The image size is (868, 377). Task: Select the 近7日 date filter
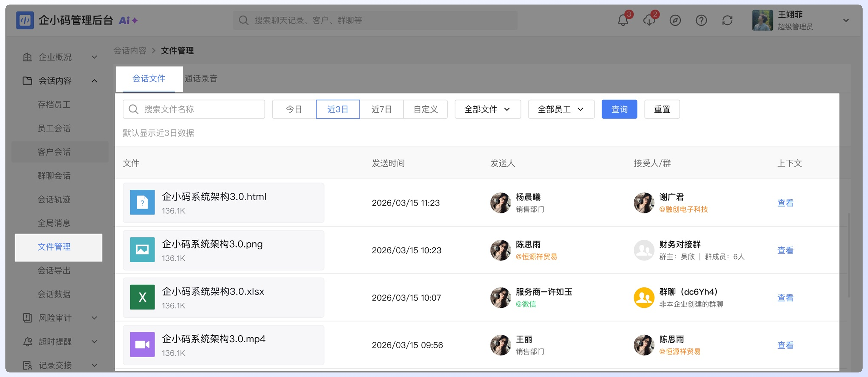pos(381,109)
